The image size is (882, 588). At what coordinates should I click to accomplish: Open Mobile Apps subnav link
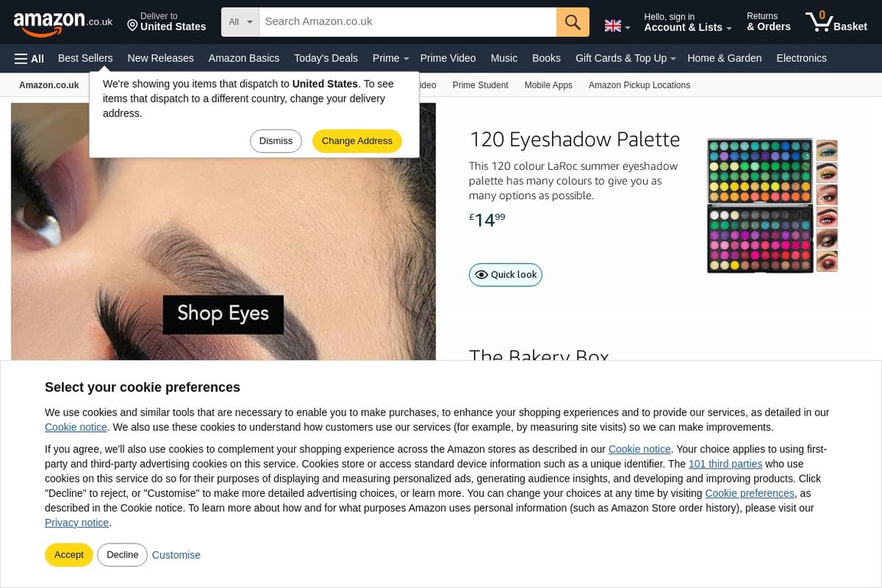point(548,85)
